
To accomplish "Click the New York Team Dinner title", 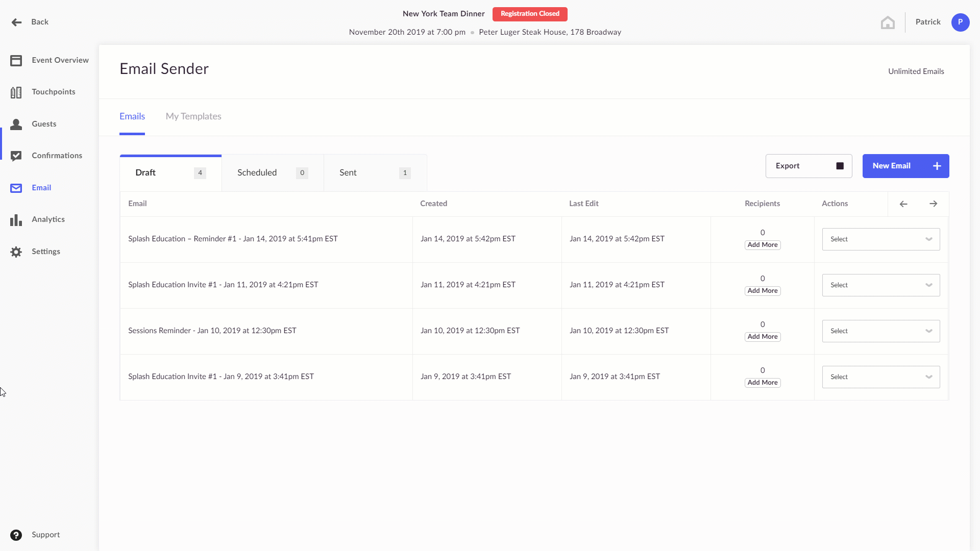I will pos(444,14).
